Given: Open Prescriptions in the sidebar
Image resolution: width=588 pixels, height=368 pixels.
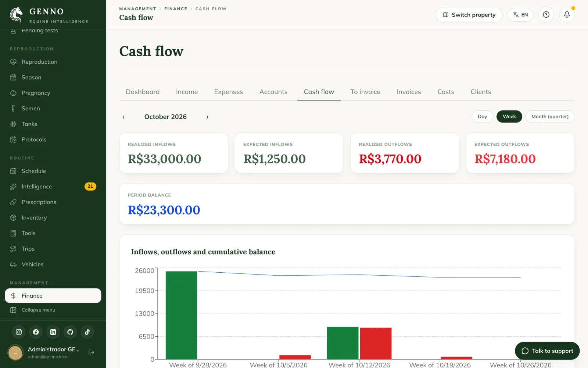Looking at the screenshot, I should coord(53,202).
